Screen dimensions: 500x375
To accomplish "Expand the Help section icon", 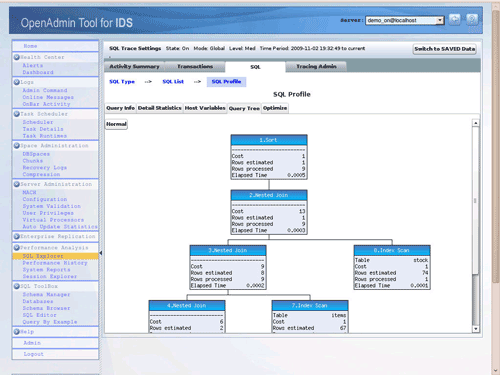I will click(17, 332).
